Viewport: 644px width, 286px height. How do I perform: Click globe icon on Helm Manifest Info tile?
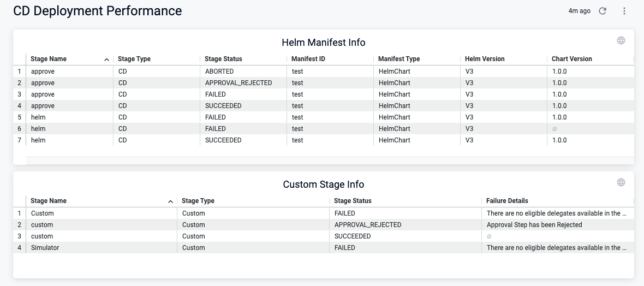click(x=621, y=40)
